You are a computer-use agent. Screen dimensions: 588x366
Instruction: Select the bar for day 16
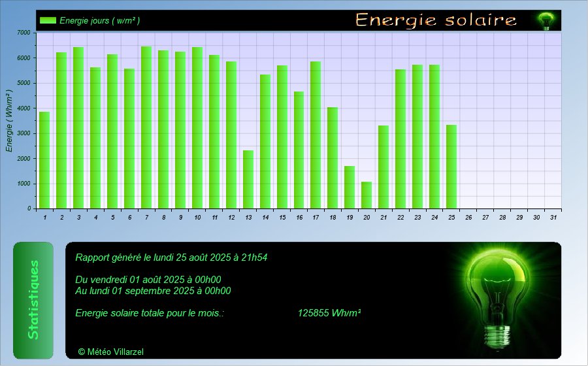point(299,150)
